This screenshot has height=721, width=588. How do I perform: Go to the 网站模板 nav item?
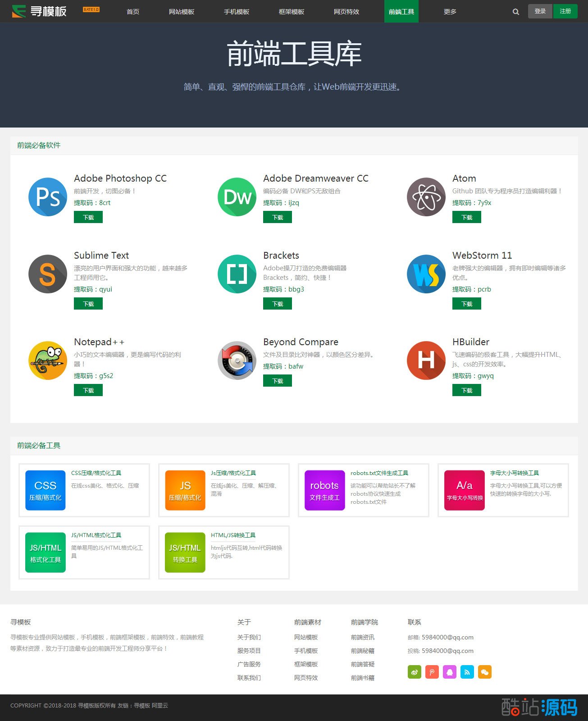pyautogui.click(x=182, y=12)
